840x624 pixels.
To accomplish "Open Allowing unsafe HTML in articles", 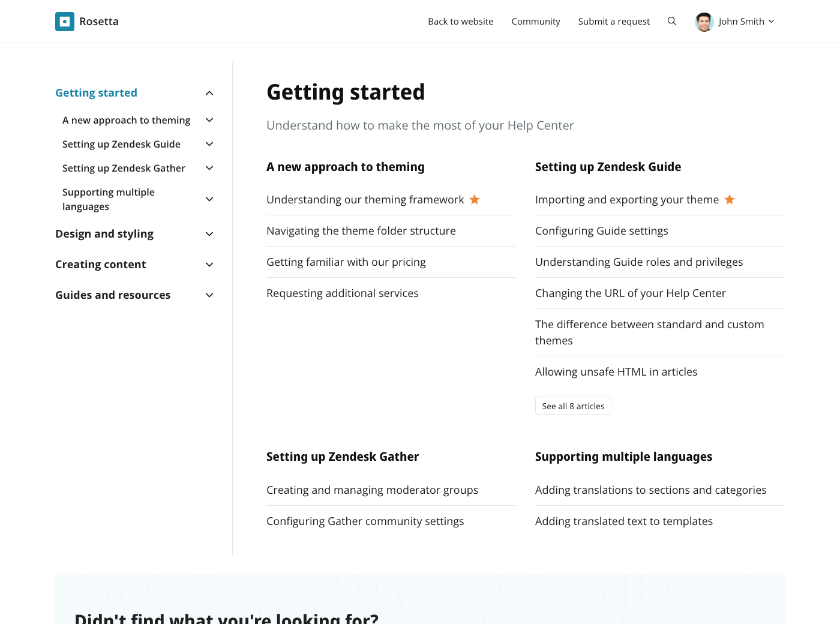I will coord(616,372).
